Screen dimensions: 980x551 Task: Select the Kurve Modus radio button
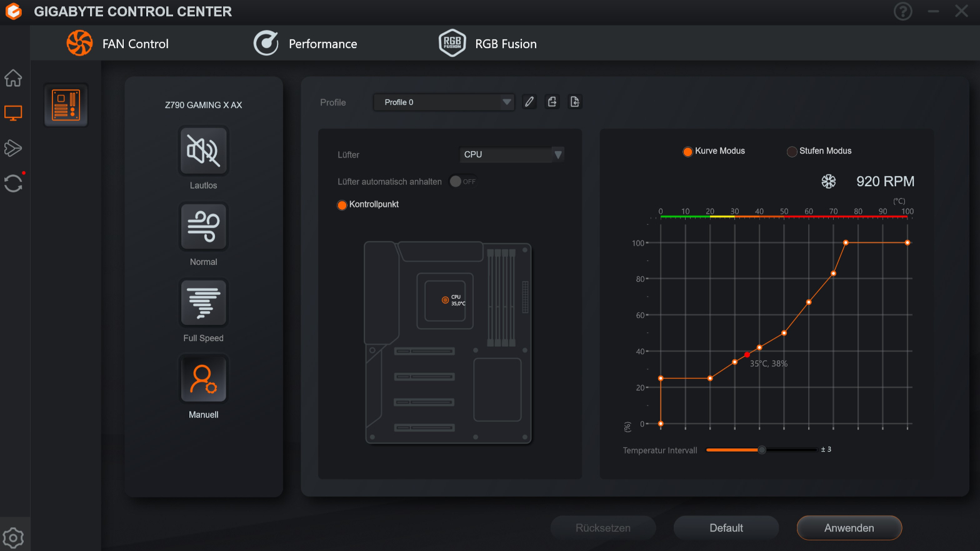[x=687, y=151]
